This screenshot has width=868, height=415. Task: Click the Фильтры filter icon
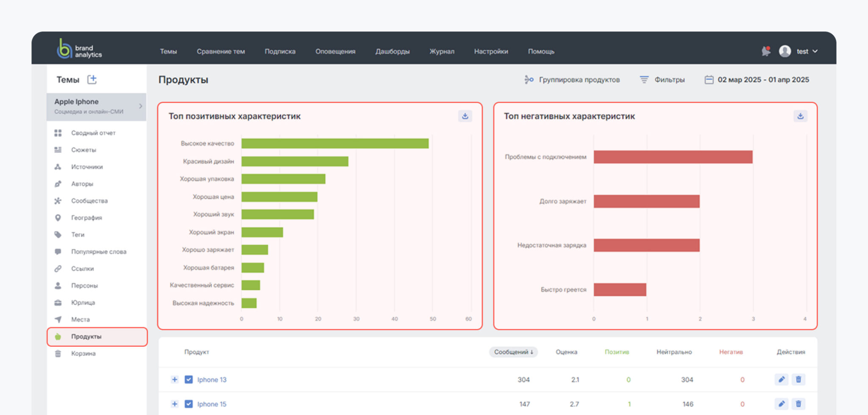tap(644, 80)
